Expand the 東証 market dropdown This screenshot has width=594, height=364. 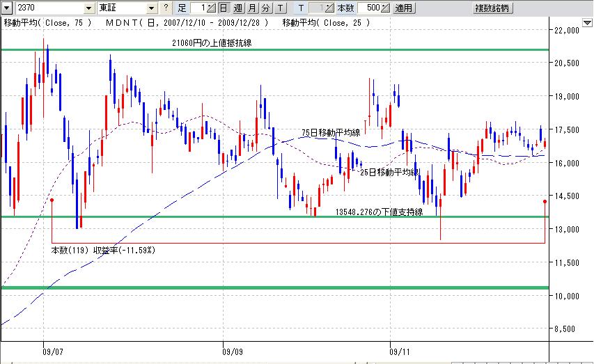(x=153, y=8)
